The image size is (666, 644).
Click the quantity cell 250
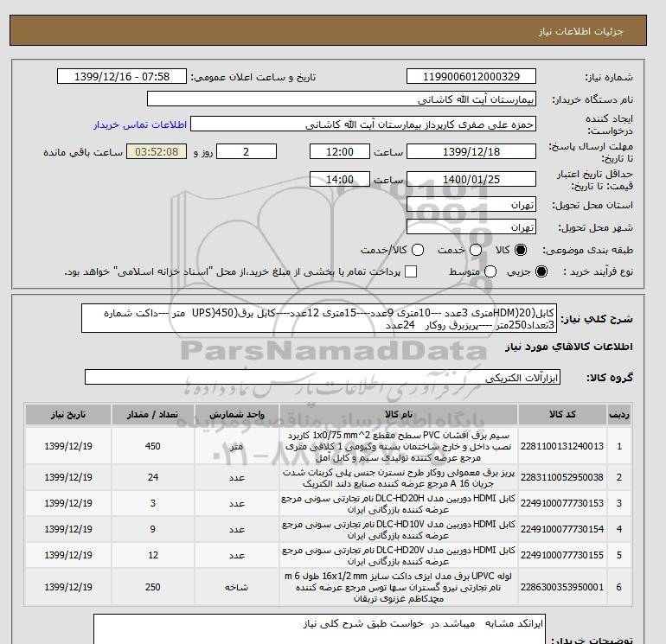point(153,587)
